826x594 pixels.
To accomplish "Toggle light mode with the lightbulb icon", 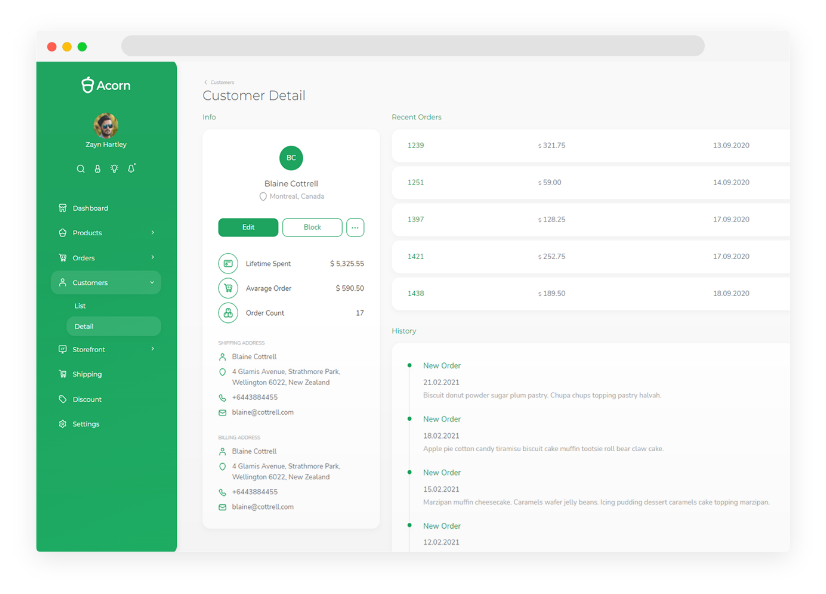I will tap(114, 169).
